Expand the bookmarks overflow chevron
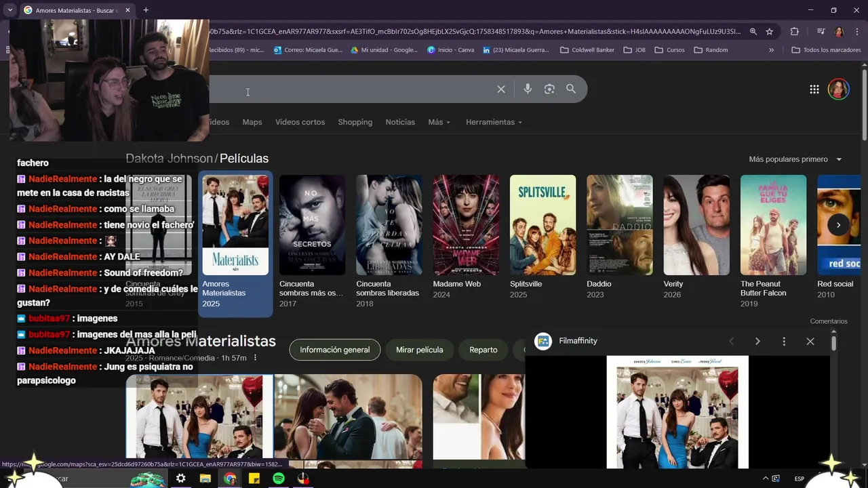868x488 pixels. (771, 49)
